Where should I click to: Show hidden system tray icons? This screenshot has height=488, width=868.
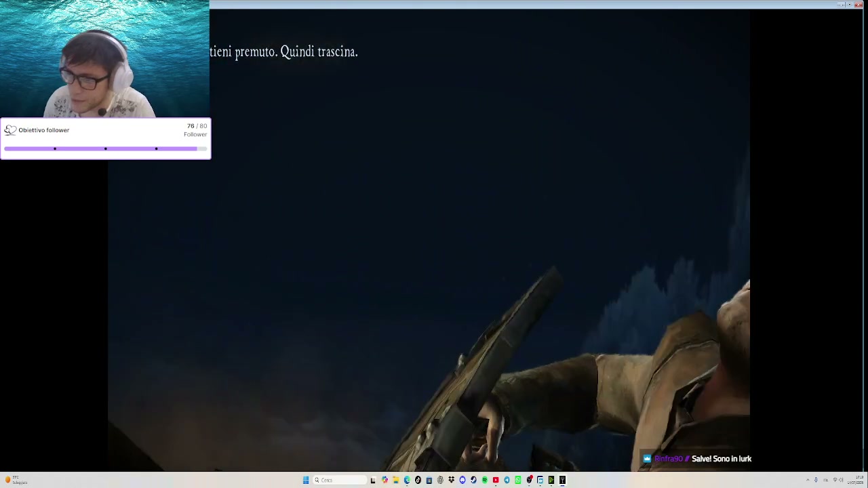pos(808,480)
